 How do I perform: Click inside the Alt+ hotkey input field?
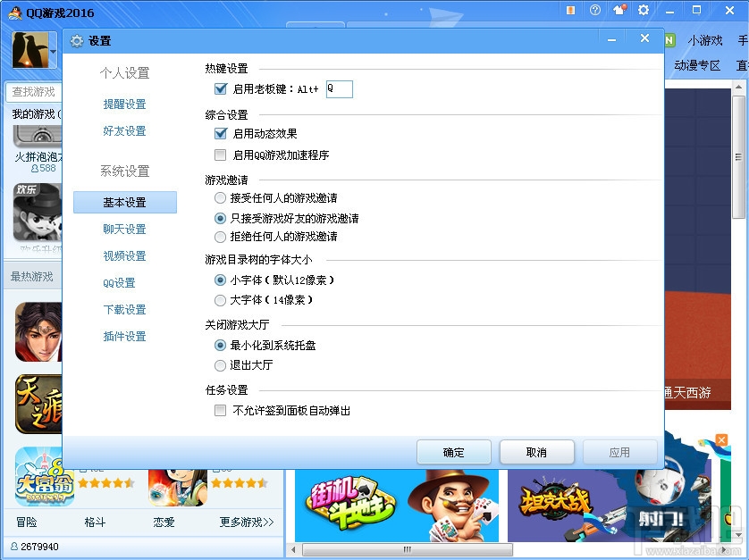pos(339,89)
